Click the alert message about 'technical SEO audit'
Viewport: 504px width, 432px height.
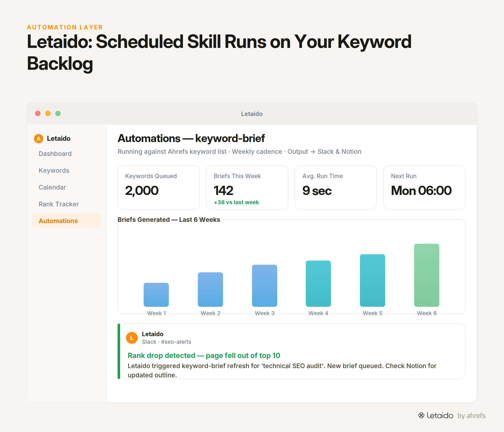point(282,370)
